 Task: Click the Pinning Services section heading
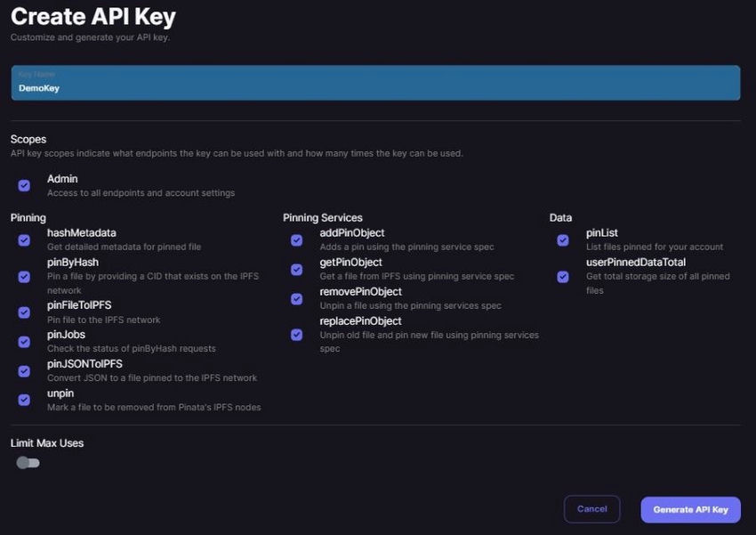322,217
